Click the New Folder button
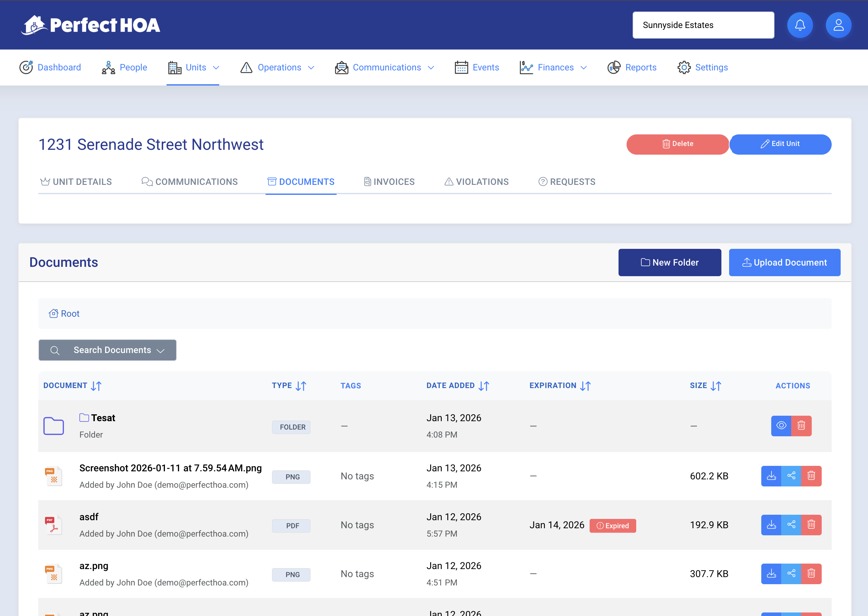868x616 pixels. point(669,262)
